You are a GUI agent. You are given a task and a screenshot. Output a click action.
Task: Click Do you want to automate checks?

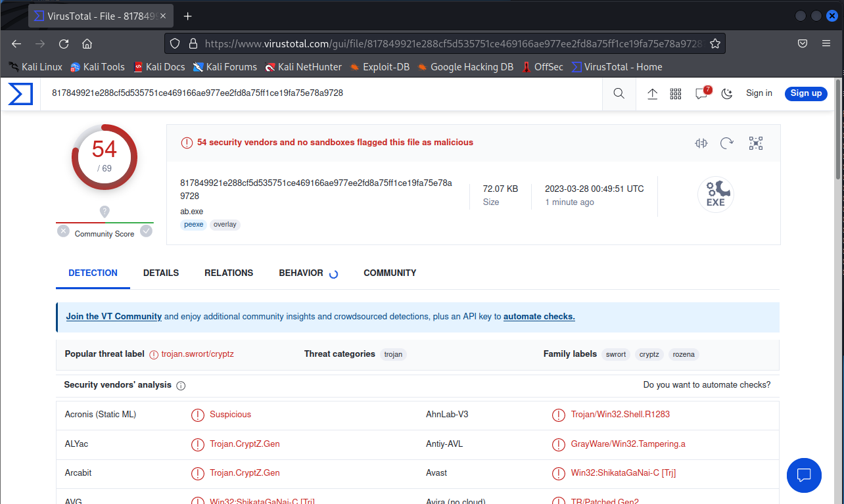pyautogui.click(x=707, y=385)
